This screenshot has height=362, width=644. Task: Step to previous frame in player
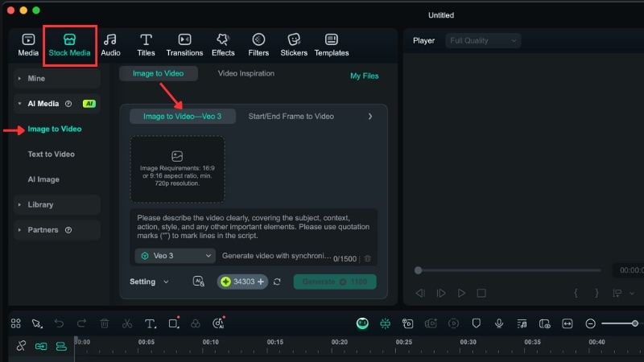click(419, 293)
